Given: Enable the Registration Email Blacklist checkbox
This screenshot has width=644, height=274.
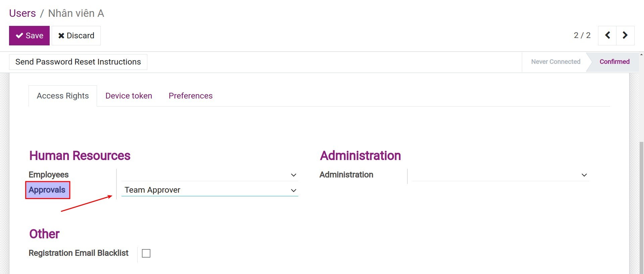Looking at the screenshot, I should point(146,253).
